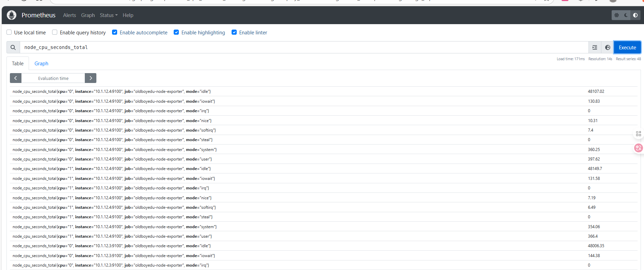Switch to the Graph tab
Image resolution: width=644 pixels, height=270 pixels.
(41, 64)
